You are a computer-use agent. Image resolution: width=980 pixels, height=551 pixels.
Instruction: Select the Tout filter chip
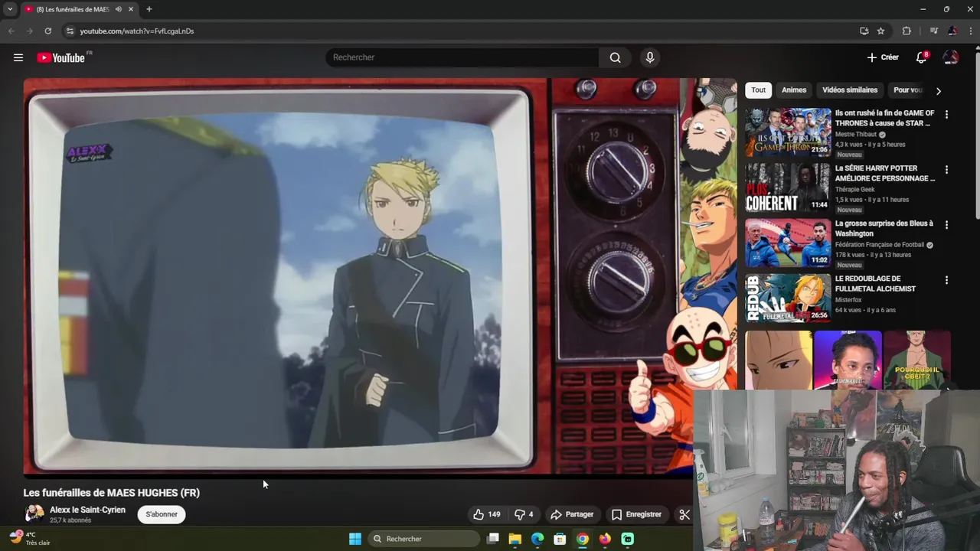click(x=758, y=90)
